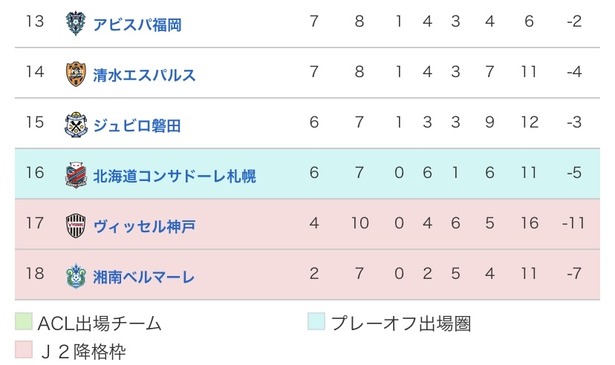
Task: Click the Vissel Kobe team crest
Action: tap(76, 226)
